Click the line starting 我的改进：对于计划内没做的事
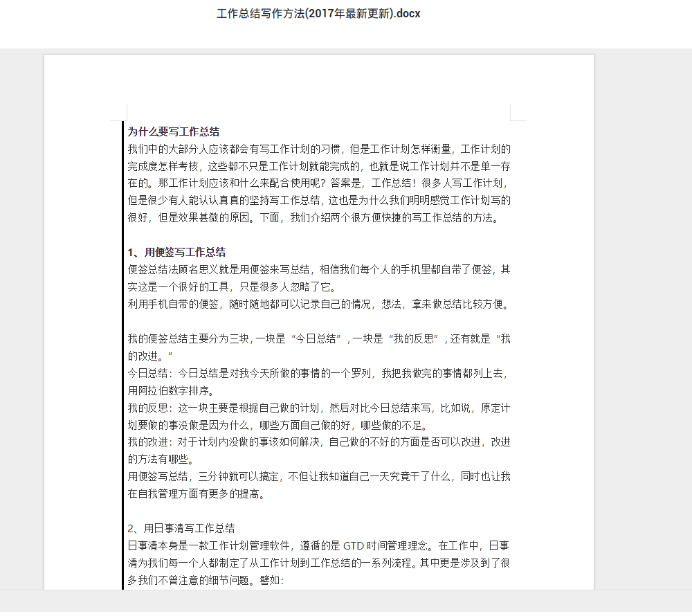The height and width of the screenshot is (616, 692). coord(319,442)
